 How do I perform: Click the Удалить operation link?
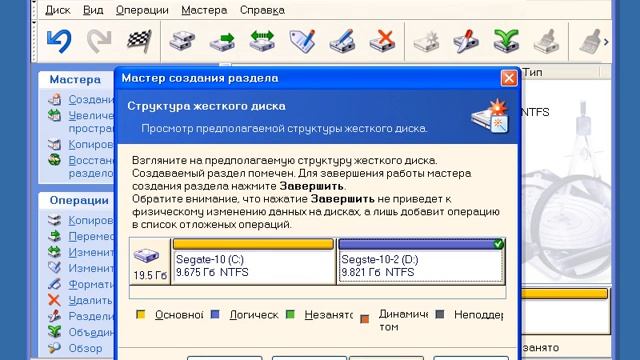(90, 300)
